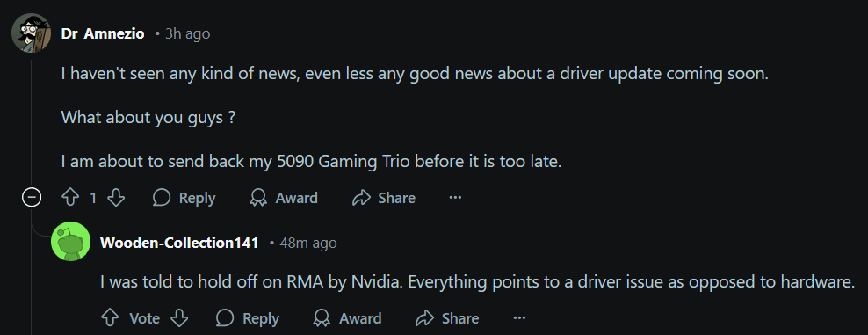The height and width of the screenshot is (335, 868).
Task: Give an Award to Dr_Amnezio's comment
Action: point(284,198)
